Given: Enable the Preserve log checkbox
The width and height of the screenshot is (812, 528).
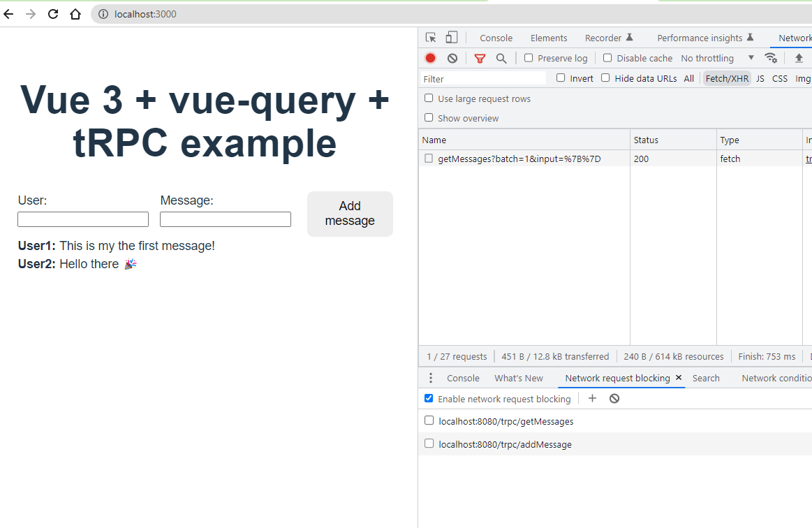Looking at the screenshot, I should click(x=529, y=58).
